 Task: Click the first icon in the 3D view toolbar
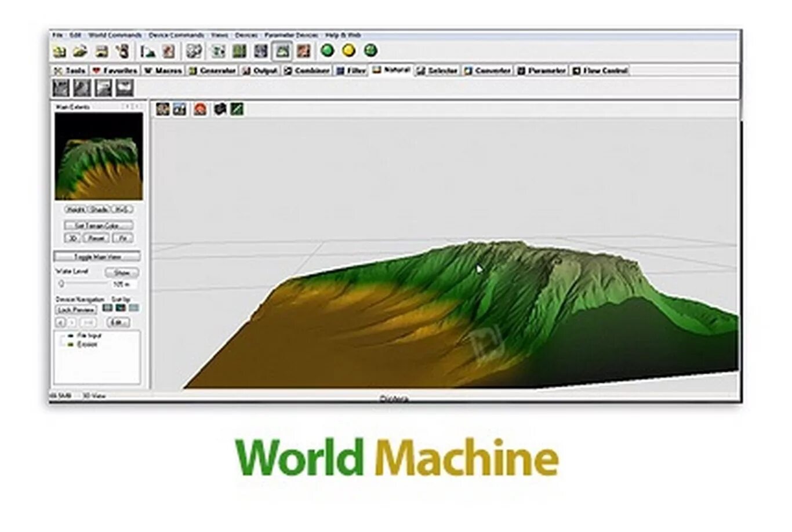click(162, 109)
